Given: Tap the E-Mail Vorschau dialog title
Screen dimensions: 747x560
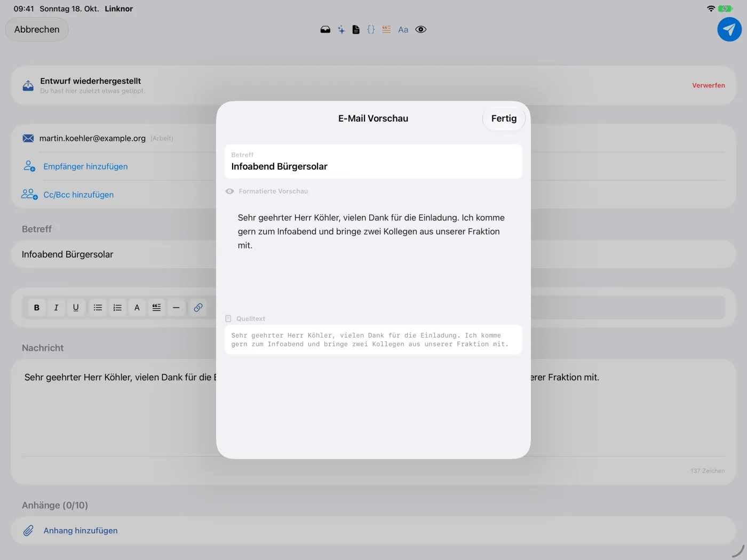Looking at the screenshot, I should [x=373, y=118].
